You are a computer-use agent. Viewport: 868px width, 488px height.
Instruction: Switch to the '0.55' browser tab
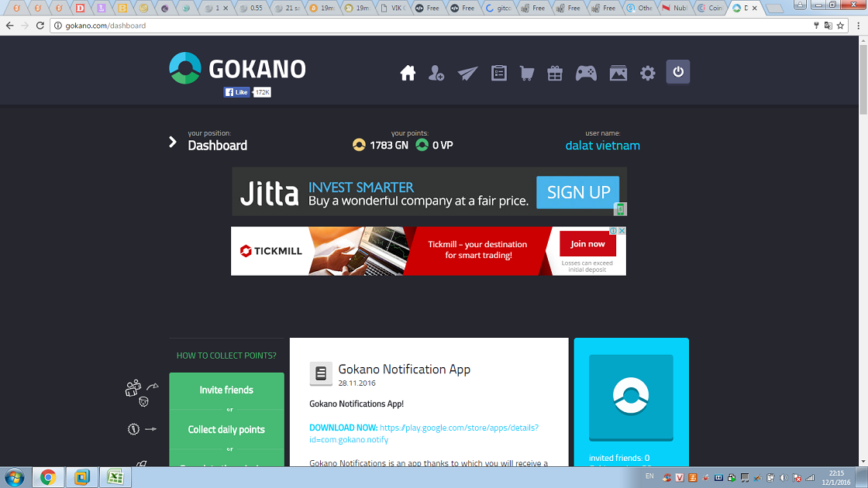(x=253, y=9)
